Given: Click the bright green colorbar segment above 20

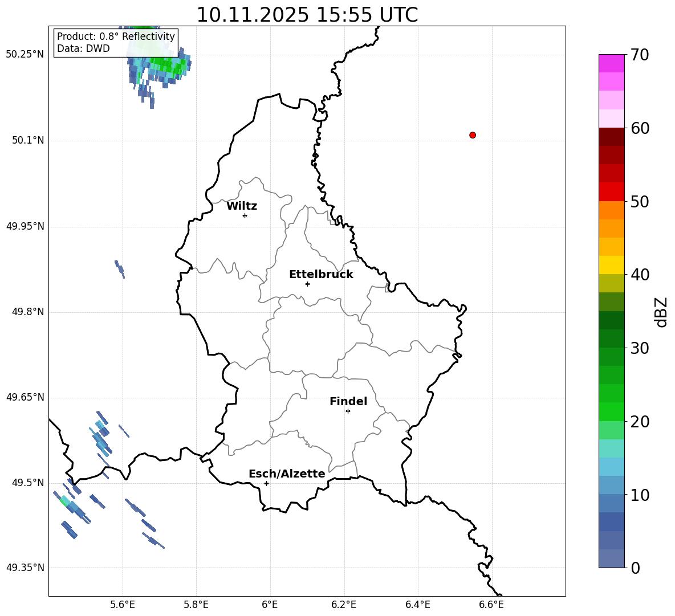Looking at the screenshot, I should [612, 411].
